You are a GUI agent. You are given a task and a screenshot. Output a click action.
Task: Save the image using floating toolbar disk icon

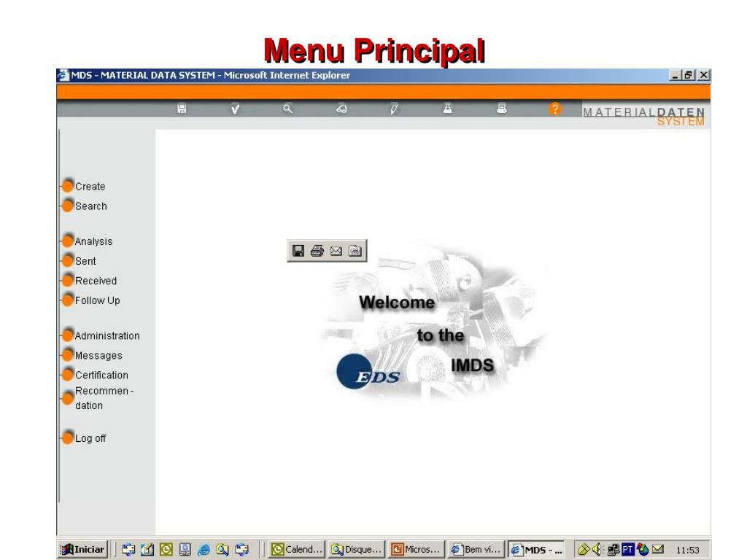coord(298,251)
